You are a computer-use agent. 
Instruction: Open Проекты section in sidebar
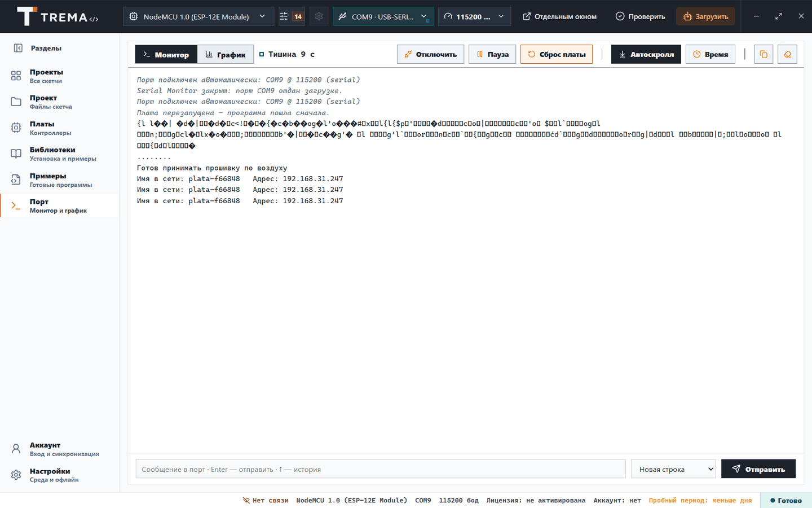coord(59,76)
